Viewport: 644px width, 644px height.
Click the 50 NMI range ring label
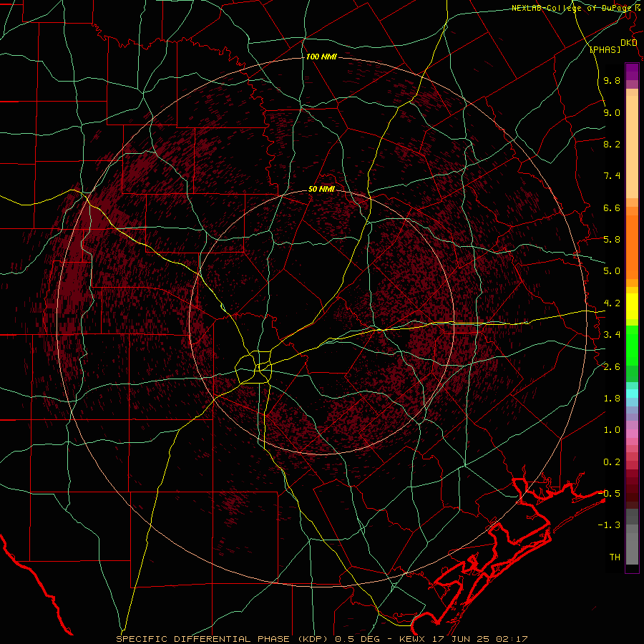click(321, 190)
